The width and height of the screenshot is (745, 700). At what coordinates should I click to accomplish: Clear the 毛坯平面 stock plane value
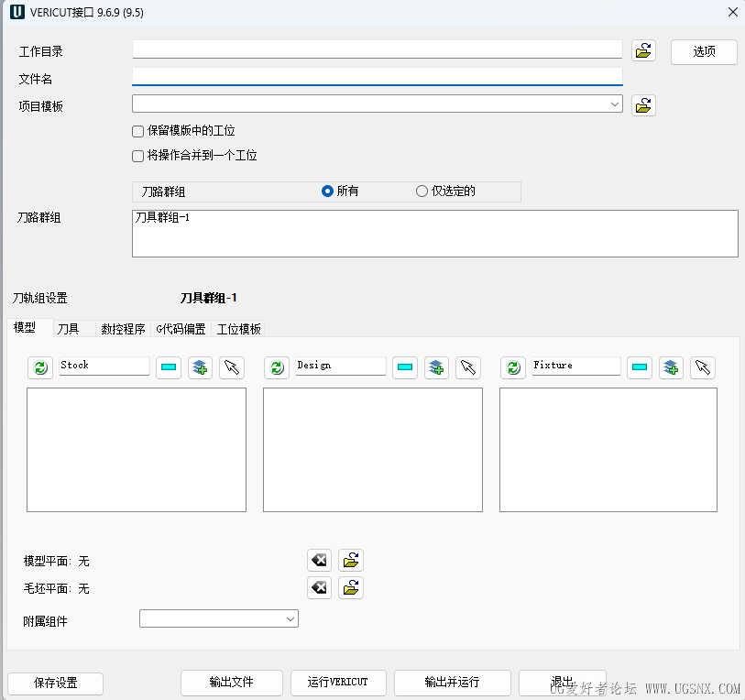point(319,588)
